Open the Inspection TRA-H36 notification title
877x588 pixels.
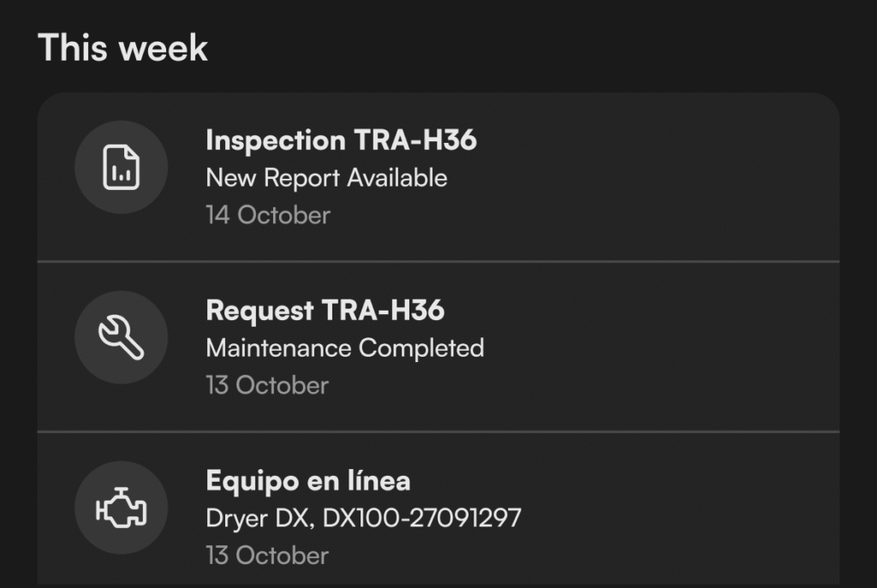[x=341, y=140]
